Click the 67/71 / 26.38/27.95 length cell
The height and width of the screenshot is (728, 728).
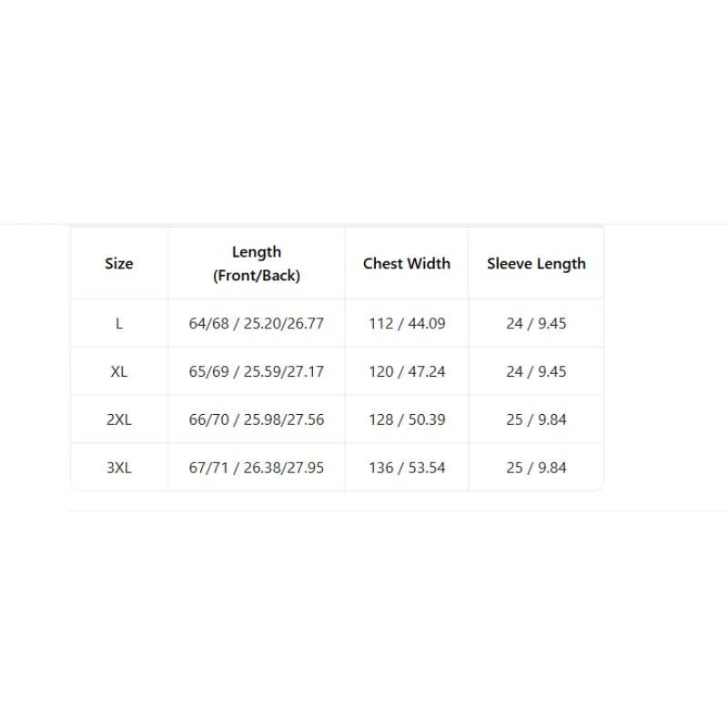click(257, 467)
